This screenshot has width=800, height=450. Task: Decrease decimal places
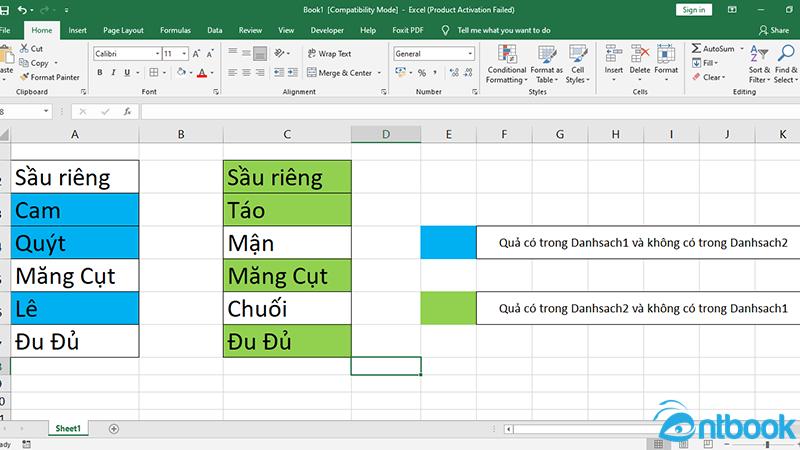468,72
